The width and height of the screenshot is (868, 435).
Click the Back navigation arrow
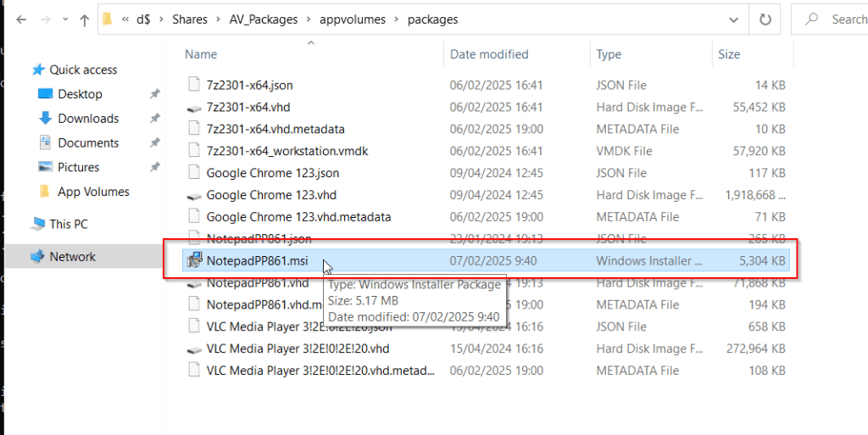coord(20,19)
